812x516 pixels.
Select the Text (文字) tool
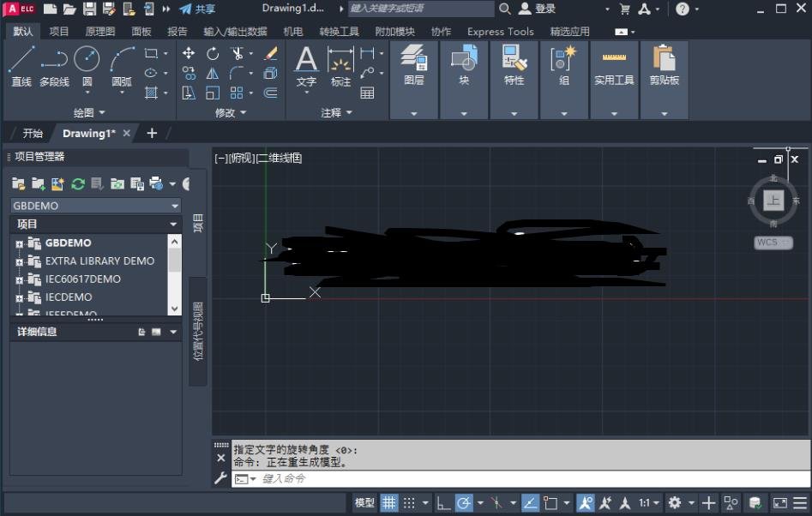(306, 66)
